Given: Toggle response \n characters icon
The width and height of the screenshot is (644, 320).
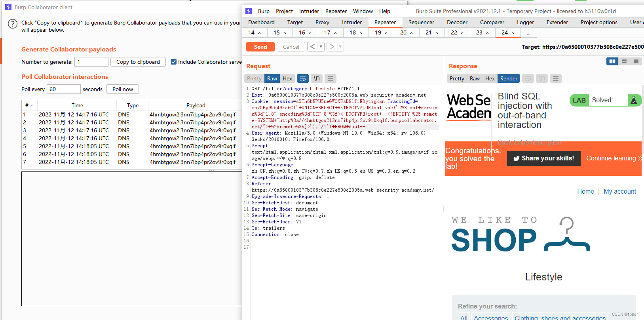Looking at the screenshot, I should click(x=542, y=78).
